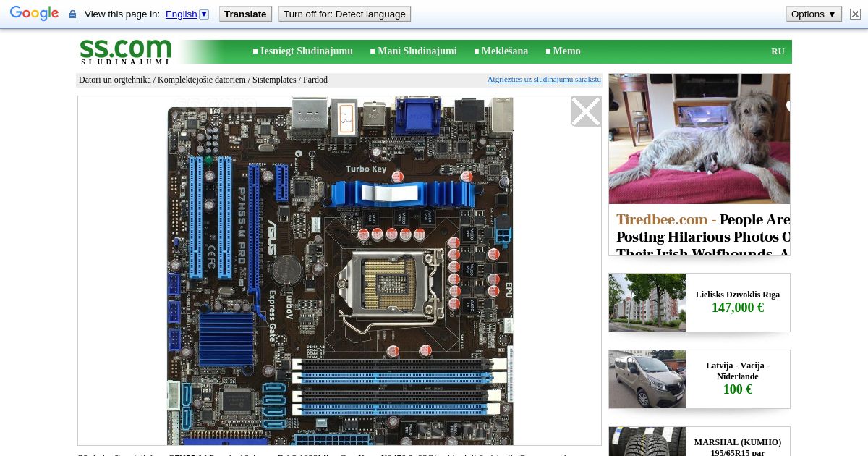This screenshot has height=456, width=868.
Task: Click the Irish wolfhound ad image
Action: click(x=699, y=139)
